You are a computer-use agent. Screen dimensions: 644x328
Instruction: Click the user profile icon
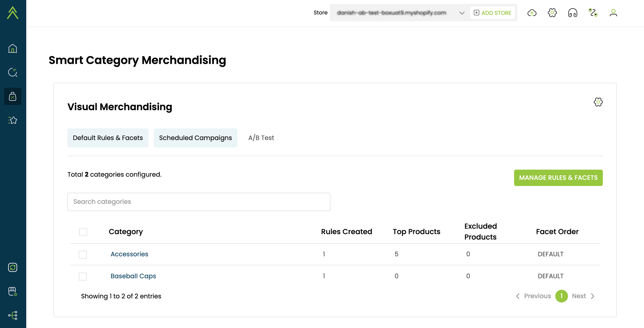click(613, 13)
